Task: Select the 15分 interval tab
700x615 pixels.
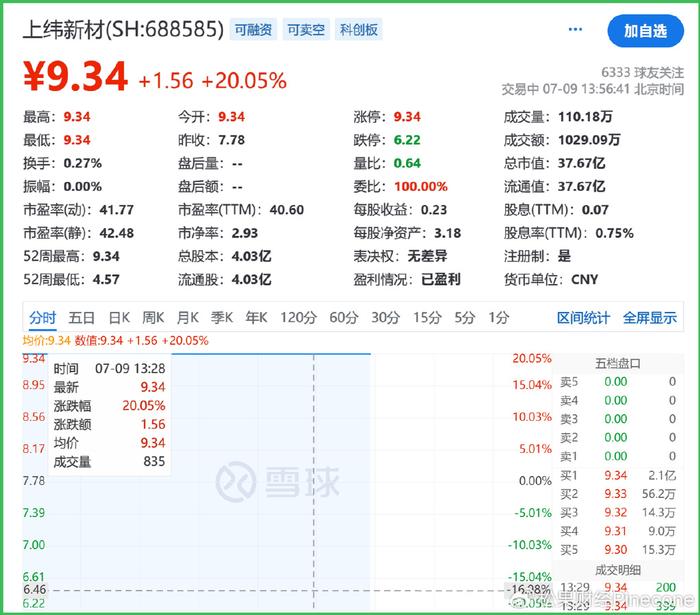Action: click(x=427, y=318)
